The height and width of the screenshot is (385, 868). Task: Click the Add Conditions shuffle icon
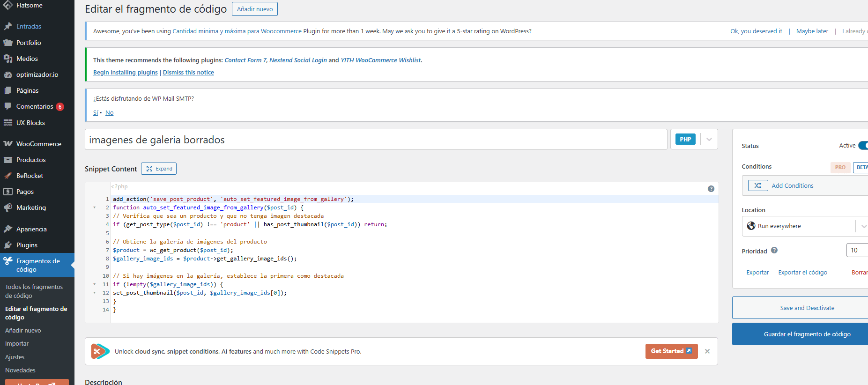(757, 185)
